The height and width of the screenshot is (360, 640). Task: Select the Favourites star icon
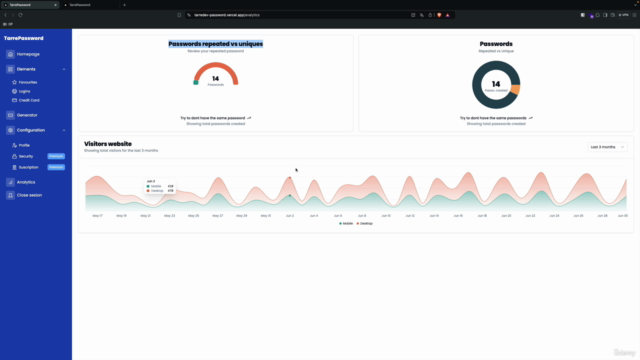pos(14,82)
